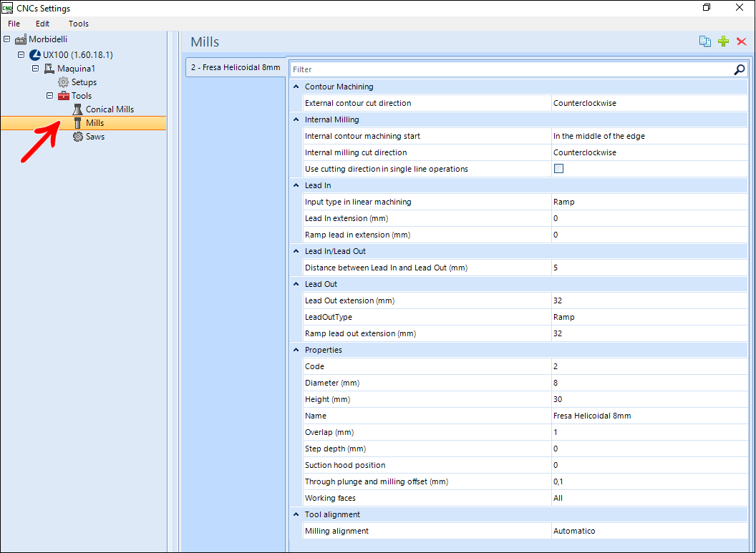Collapse the Lead Out section
Image resolution: width=756 pixels, height=553 pixels.
[x=296, y=284]
